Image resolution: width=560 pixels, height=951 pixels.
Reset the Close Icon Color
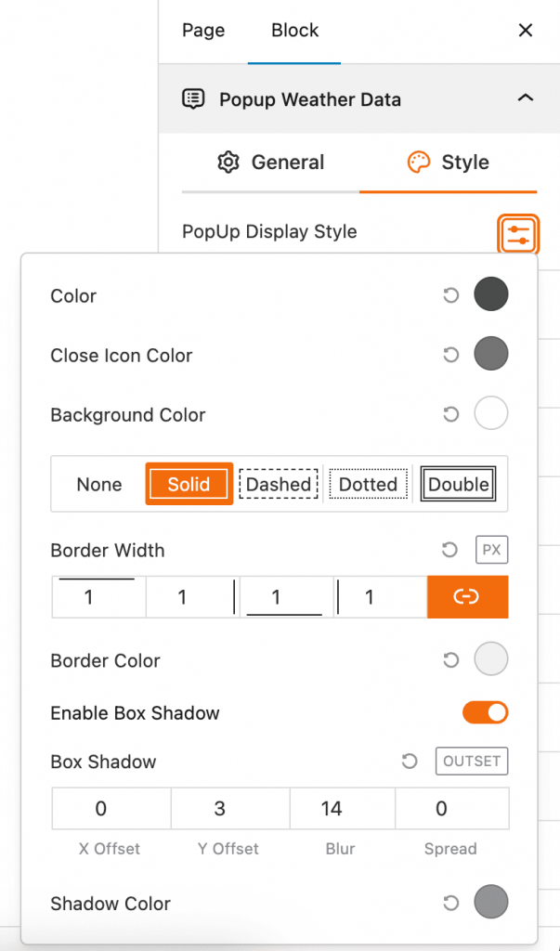click(450, 355)
